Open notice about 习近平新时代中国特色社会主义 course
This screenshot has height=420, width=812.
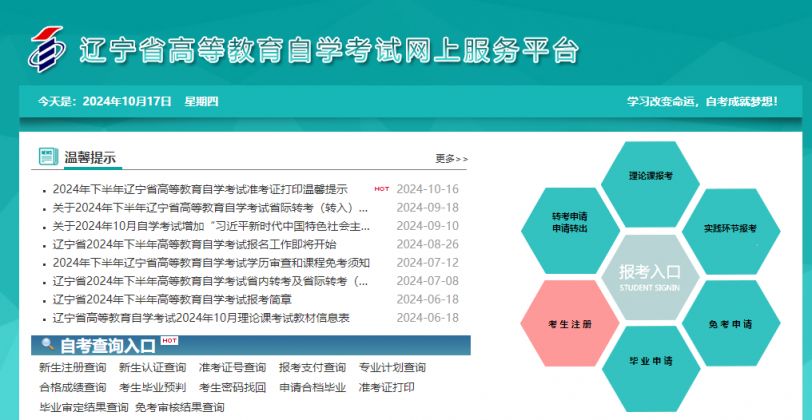(211, 226)
